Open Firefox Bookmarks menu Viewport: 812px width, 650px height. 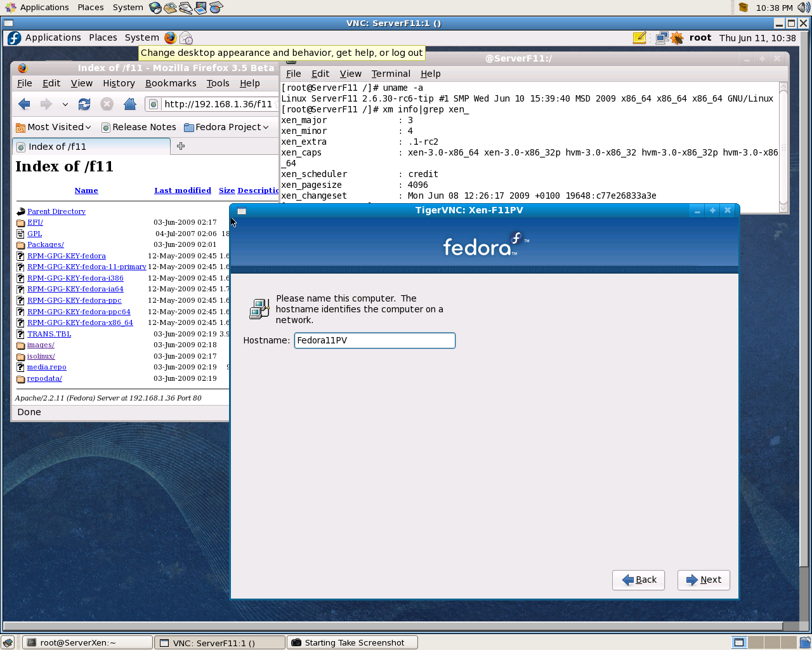pyautogui.click(x=171, y=83)
